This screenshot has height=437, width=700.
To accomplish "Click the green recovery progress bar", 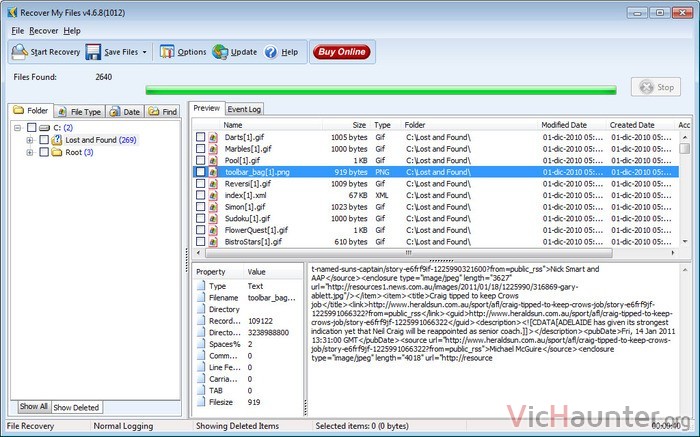I will [381, 90].
